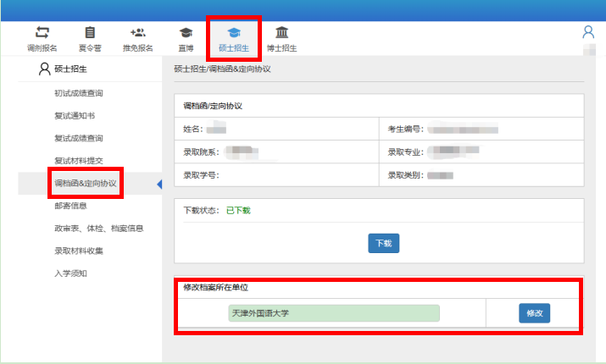Open the 直博 graduation cap icon
The image size is (606, 364).
pyautogui.click(x=186, y=33)
